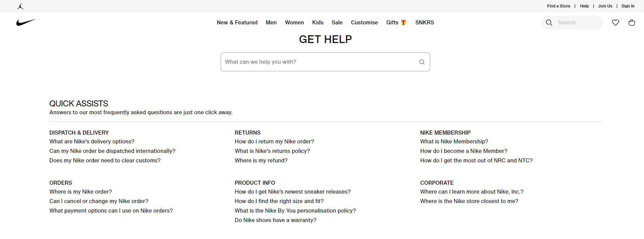Screen dimensions: 644x239
Task: Open 'Does my Nike order need to clear customs?'
Action: coord(105,160)
